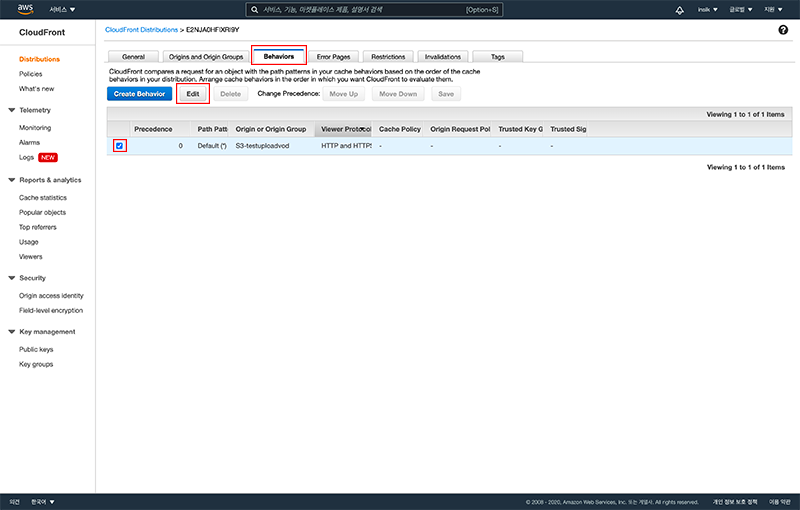Switch to Origins and Origin Groups tab
The image size is (800, 510).
(x=206, y=57)
